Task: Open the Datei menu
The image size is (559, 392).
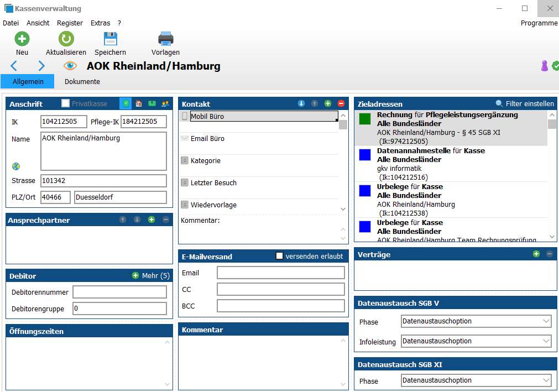Action: [x=11, y=23]
